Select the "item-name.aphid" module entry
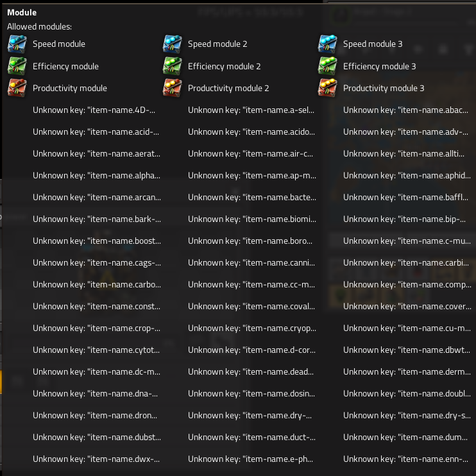This screenshot has height=476, width=476. pos(407,176)
